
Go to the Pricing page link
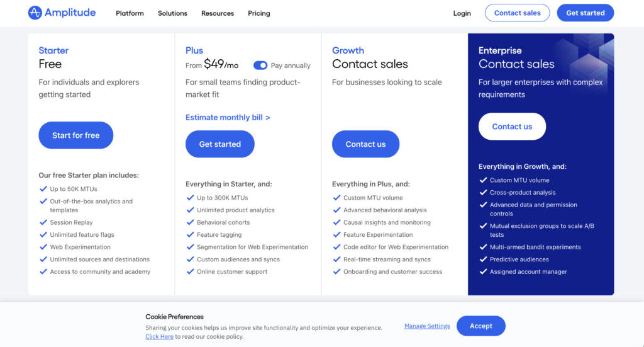click(x=259, y=13)
